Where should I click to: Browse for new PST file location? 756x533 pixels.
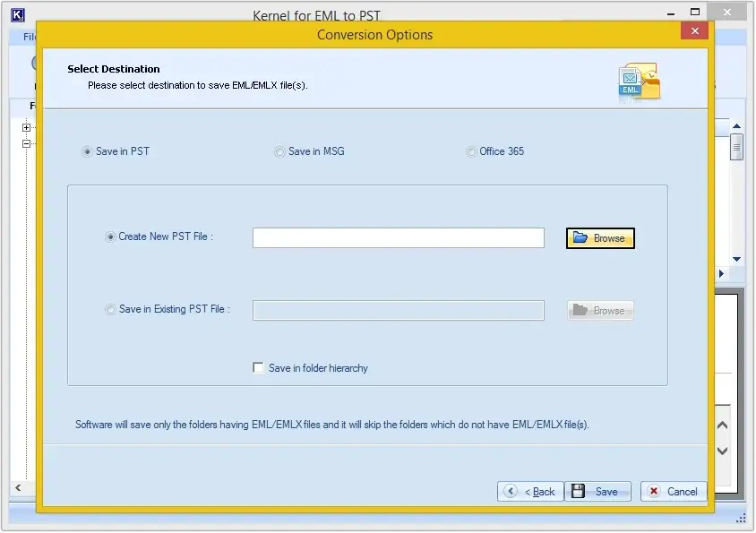point(600,238)
